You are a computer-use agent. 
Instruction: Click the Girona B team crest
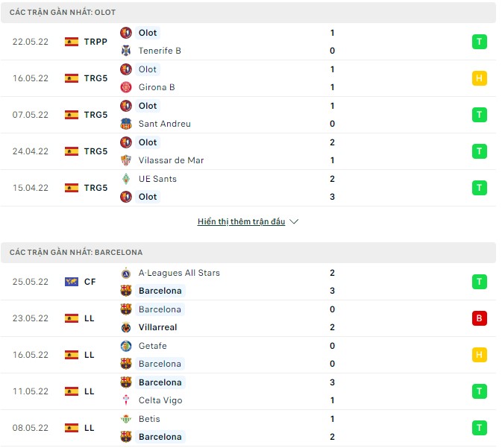click(x=125, y=87)
